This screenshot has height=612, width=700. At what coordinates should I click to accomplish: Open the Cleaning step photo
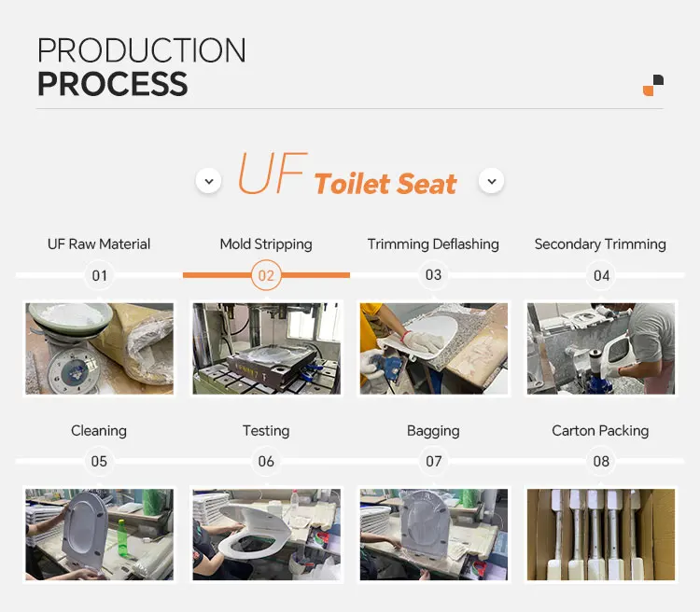(99, 534)
